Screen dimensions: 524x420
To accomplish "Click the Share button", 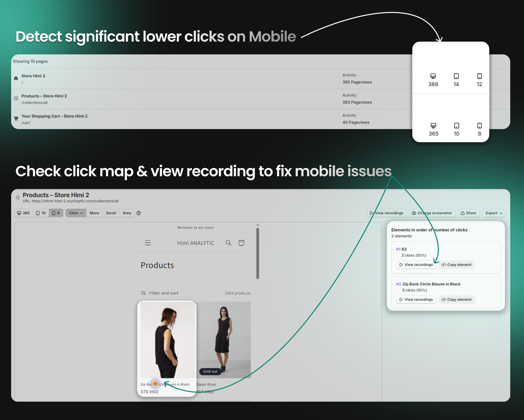I will coord(468,213).
